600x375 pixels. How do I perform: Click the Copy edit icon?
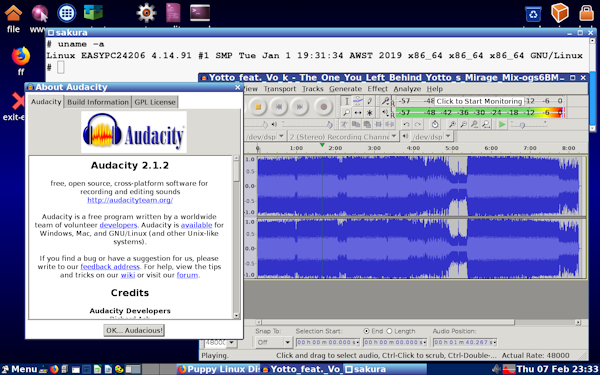(x=355, y=124)
